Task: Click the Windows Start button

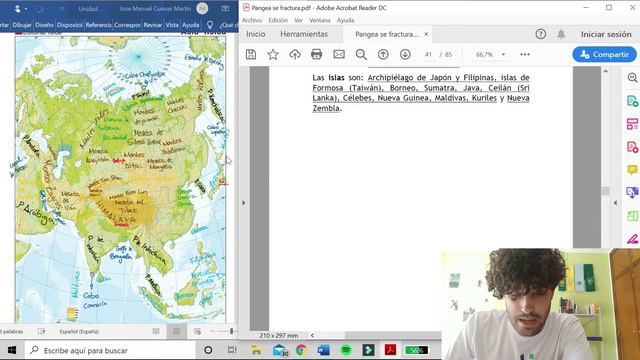Action: [x=11, y=350]
